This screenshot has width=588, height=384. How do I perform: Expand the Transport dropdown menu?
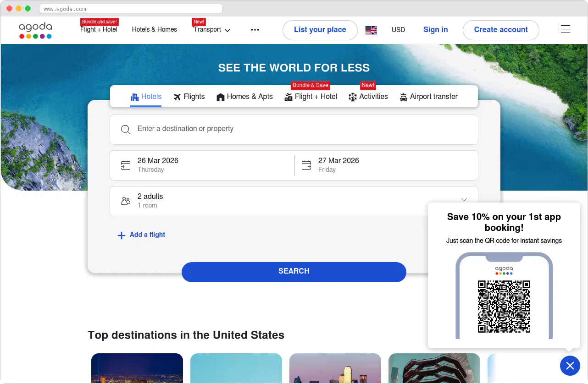212,30
